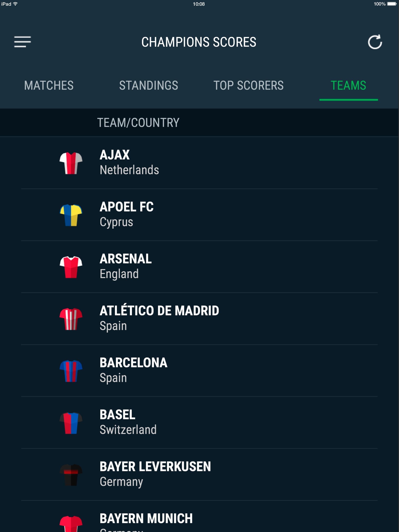Select the Bayern Munich jersey icon
Viewport: 399px width, 532px height.
tap(71, 524)
